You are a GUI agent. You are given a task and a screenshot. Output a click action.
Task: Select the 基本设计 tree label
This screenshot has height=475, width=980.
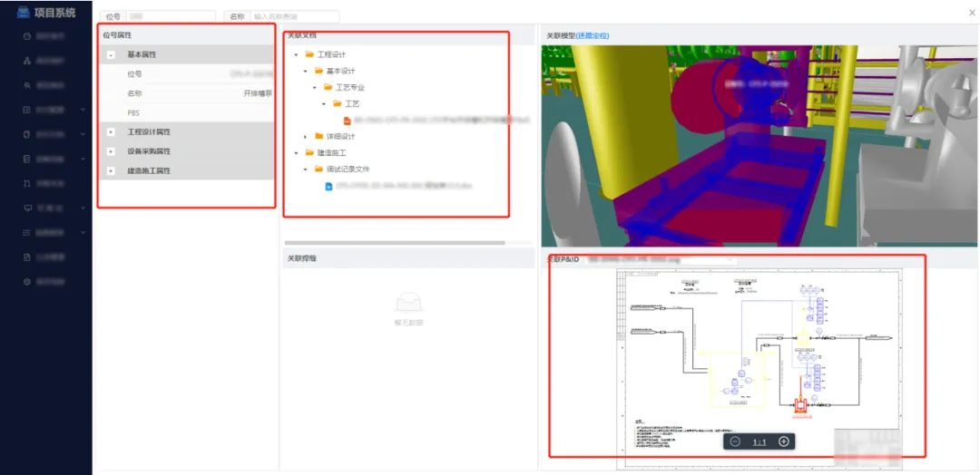340,71
